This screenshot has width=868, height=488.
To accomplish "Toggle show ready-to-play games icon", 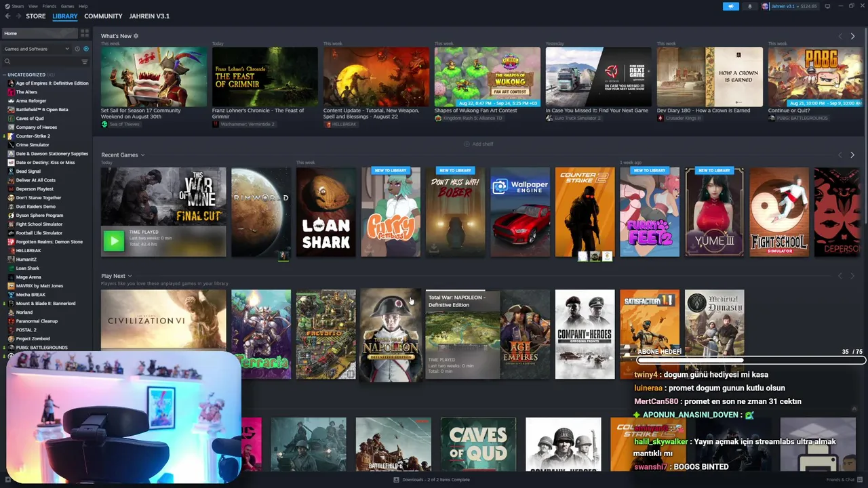I will 85,49.
